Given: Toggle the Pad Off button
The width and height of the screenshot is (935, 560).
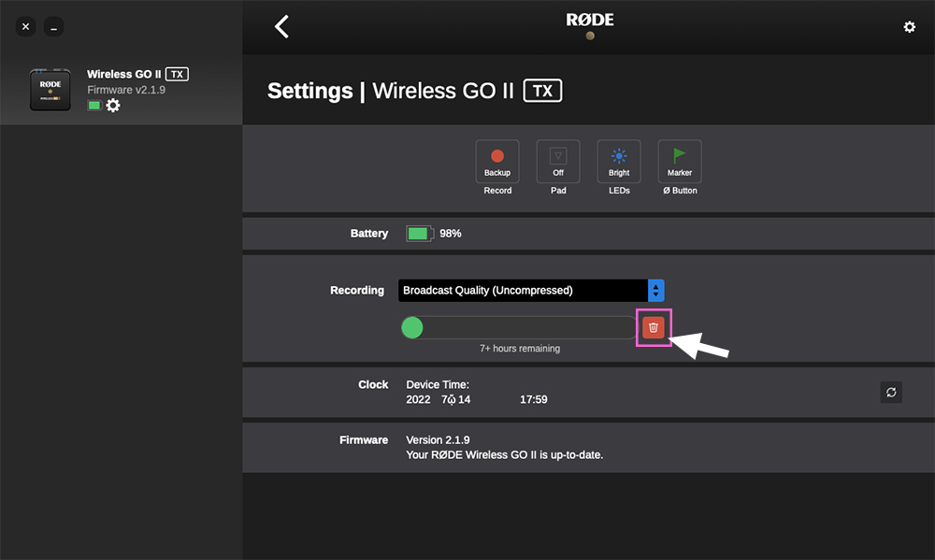Looking at the screenshot, I should coord(558,162).
